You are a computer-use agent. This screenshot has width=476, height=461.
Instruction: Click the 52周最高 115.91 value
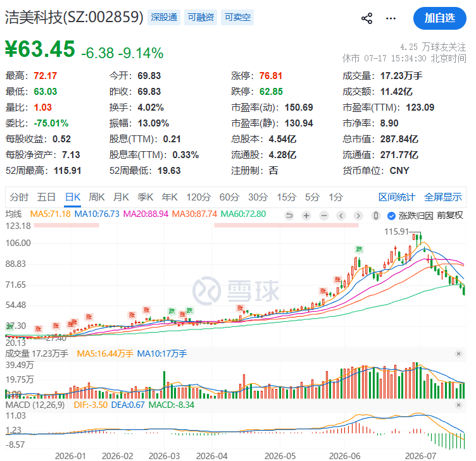click(67, 171)
